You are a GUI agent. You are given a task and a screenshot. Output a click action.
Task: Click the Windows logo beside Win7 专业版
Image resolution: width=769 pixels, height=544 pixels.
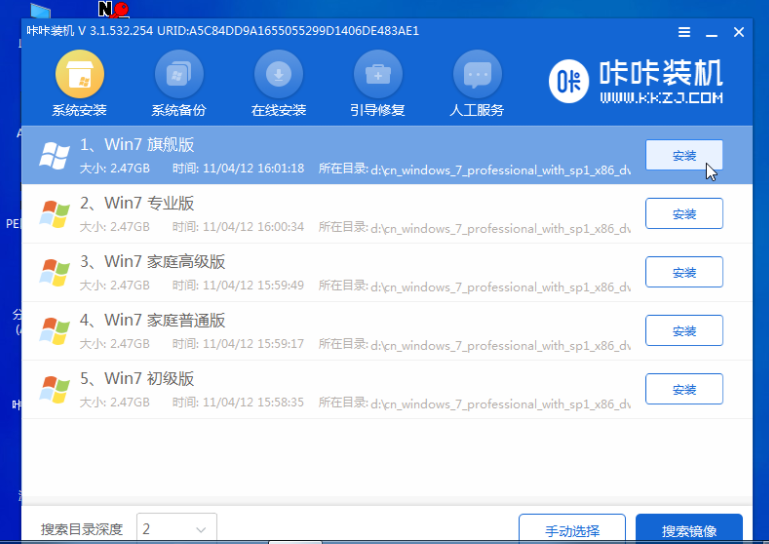click(x=54, y=213)
